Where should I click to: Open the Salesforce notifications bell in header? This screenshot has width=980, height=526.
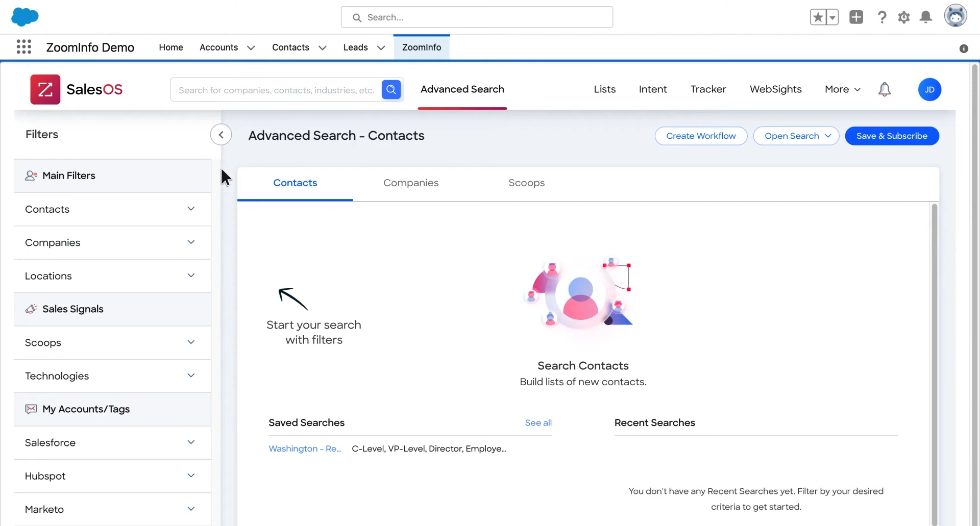coord(926,17)
